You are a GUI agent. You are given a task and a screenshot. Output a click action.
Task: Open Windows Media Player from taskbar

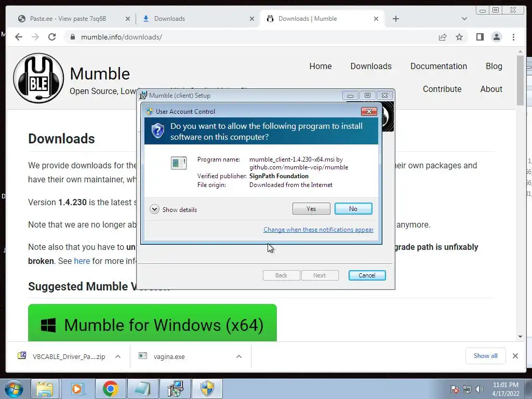77,389
